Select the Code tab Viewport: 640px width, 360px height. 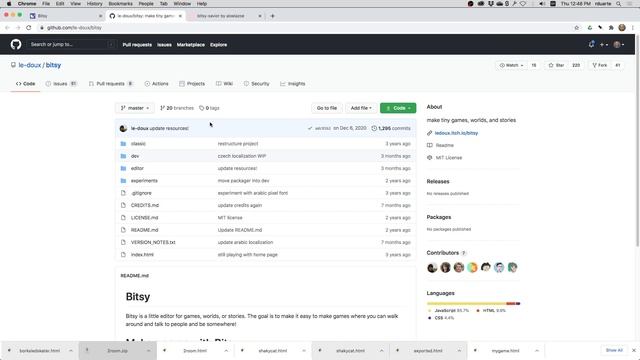pos(25,84)
